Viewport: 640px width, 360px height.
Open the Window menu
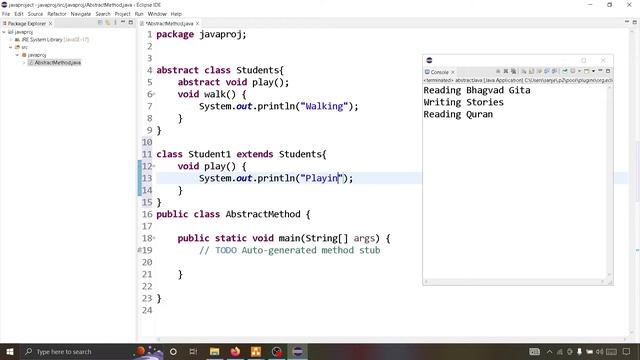click(157, 14)
